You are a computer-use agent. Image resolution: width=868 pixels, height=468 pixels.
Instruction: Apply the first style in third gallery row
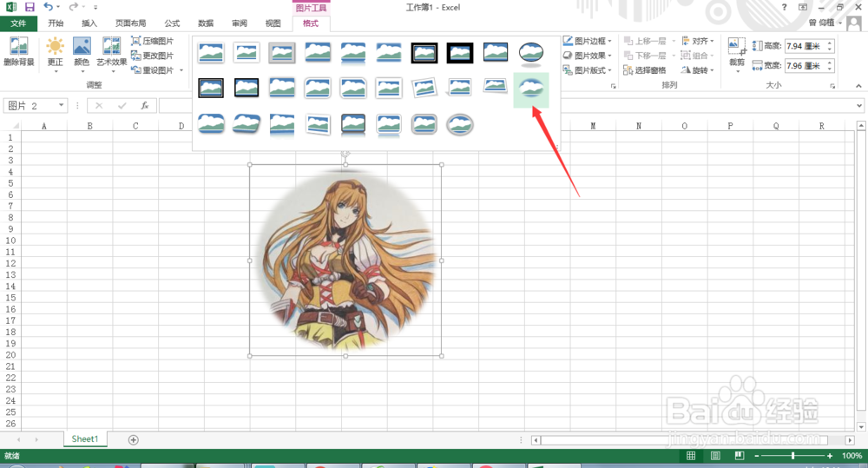click(211, 125)
